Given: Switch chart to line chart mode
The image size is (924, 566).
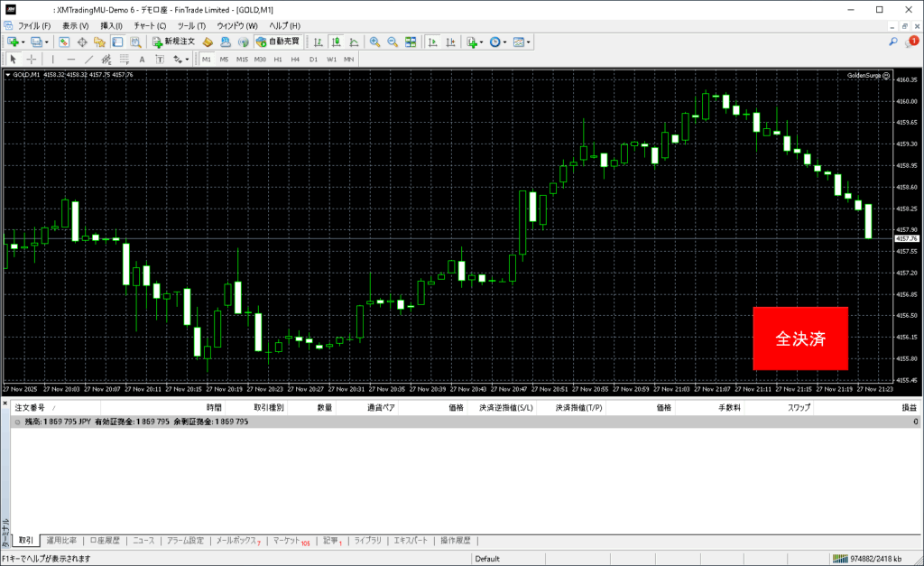Looking at the screenshot, I should 353,42.
